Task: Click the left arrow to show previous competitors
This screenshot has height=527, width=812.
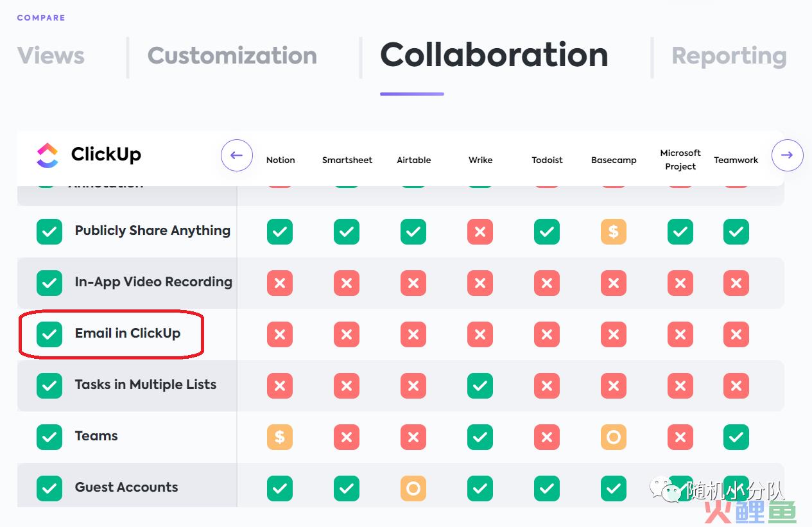Action: click(x=237, y=155)
